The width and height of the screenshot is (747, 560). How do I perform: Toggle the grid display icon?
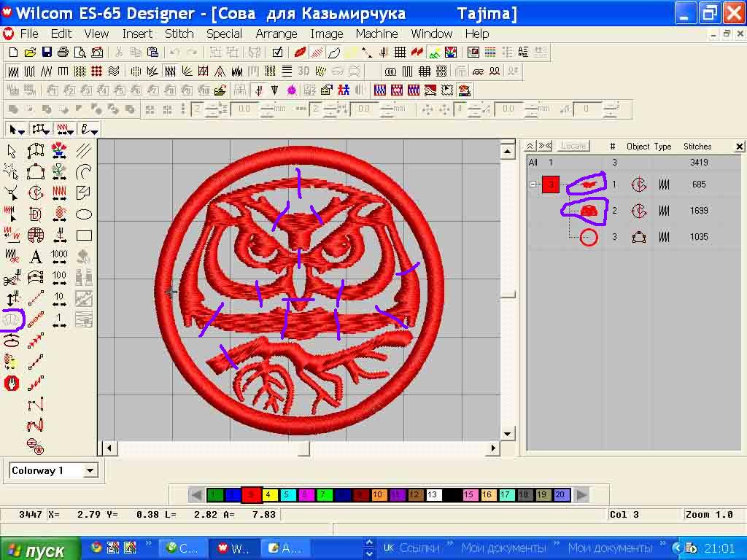pyautogui.click(x=400, y=52)
